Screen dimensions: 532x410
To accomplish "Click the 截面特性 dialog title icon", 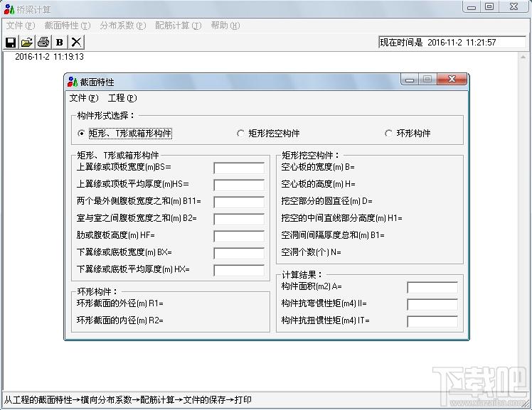I will [x=73, y=82].
